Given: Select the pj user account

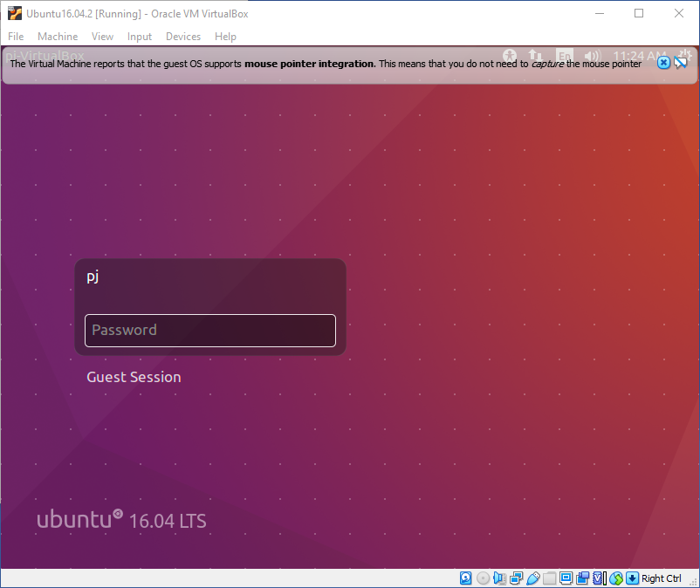Looking at the screenshot, I should (x=93, y=277).
